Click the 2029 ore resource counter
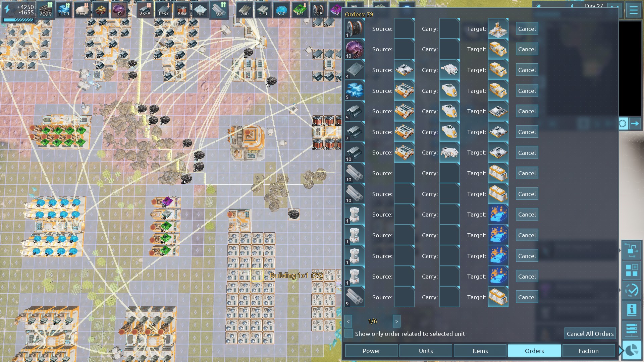This screenshot has width=644, height=362. coord(46,10)
